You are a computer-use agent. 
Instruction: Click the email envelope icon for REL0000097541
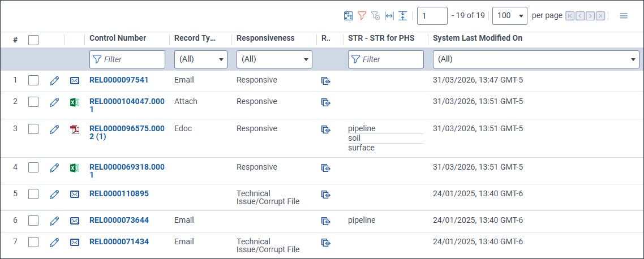74,81
